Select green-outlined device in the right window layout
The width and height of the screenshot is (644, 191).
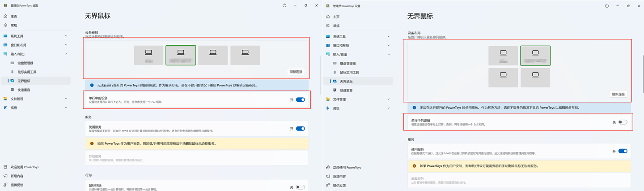[x=535, y=56]
